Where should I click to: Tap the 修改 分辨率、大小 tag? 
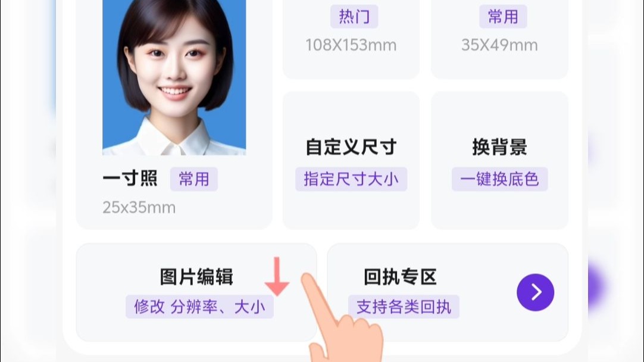click(x=199, y=307)
